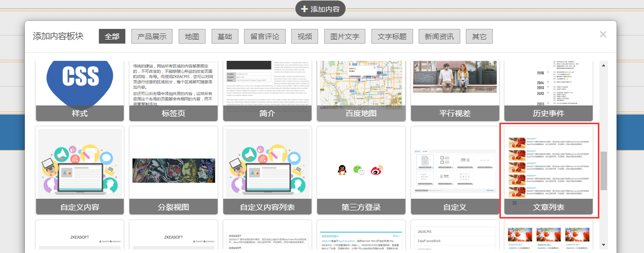Open the 其它 category
This screenshot has width=644, height=253.
480,37
